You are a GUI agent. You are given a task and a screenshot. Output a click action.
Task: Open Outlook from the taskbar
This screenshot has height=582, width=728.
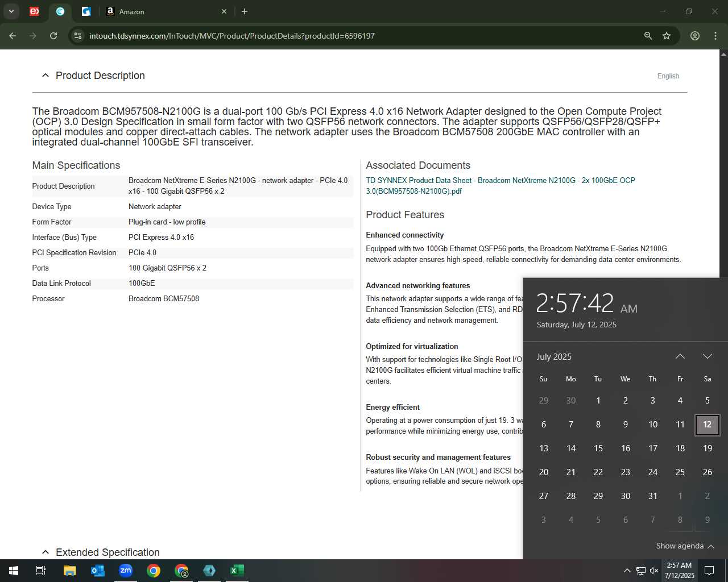(x=97, y=571)
